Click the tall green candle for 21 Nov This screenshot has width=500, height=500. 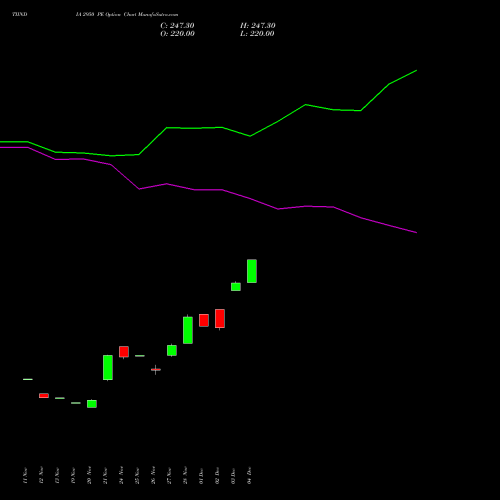[x=108, y=368]
